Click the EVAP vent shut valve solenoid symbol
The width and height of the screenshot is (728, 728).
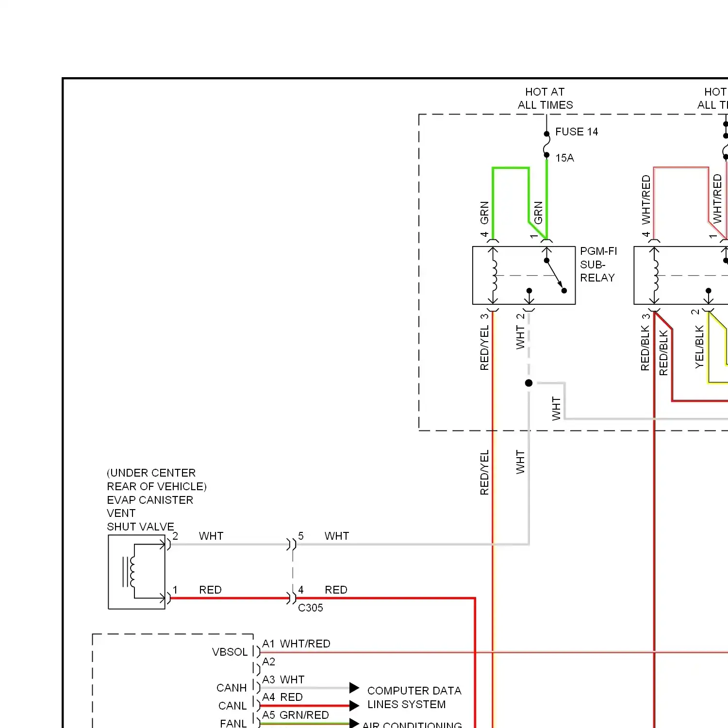[x=137, y=572]
